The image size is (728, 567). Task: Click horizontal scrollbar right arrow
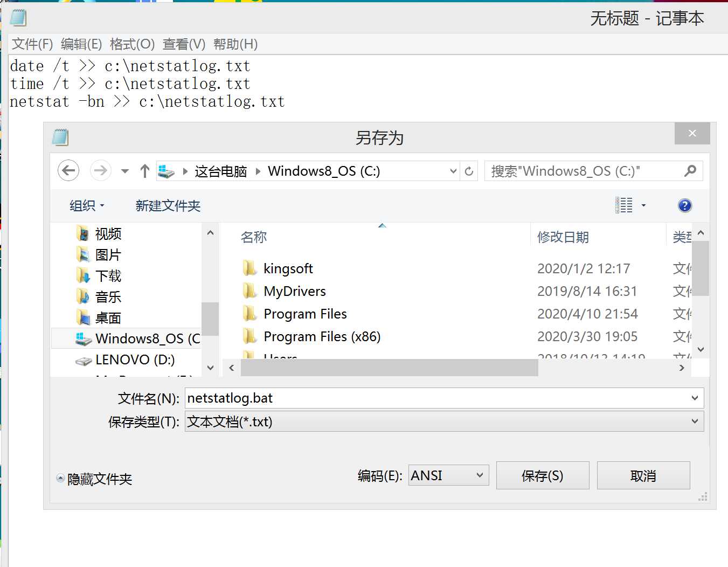click(682, 368)
